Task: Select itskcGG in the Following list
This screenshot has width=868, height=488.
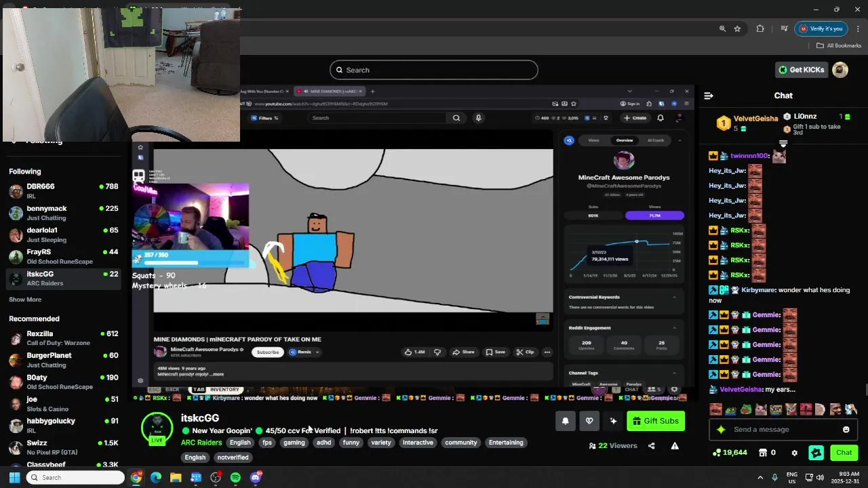Action: point(64,279)
